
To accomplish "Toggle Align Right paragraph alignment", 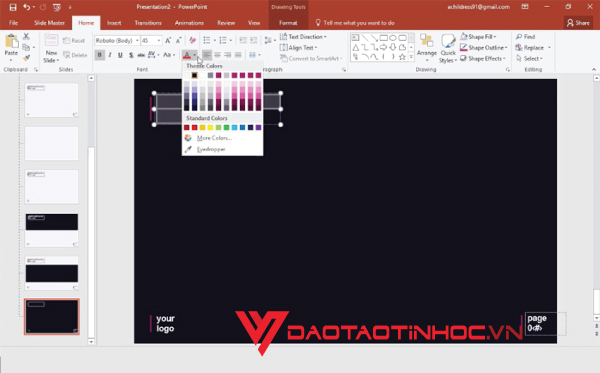I will click(228, 55).
